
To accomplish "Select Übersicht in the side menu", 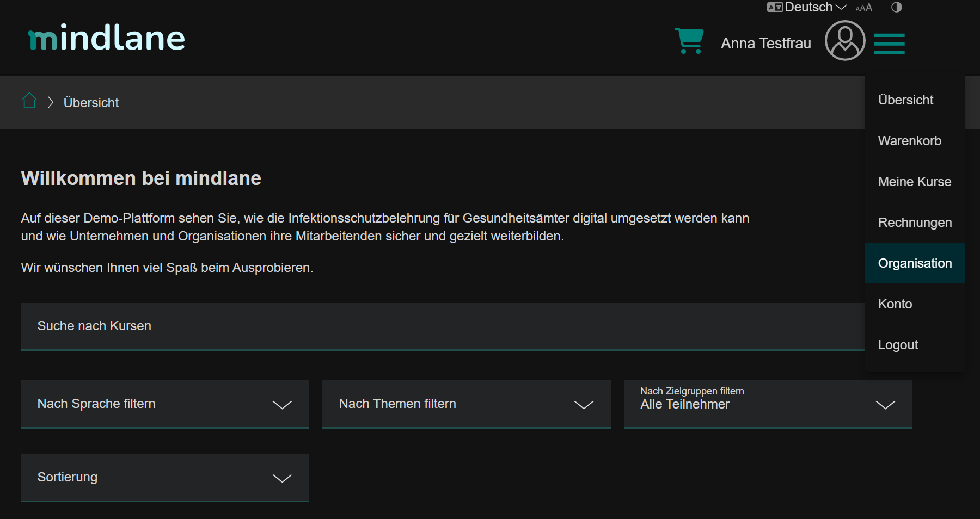I will 905,100.
